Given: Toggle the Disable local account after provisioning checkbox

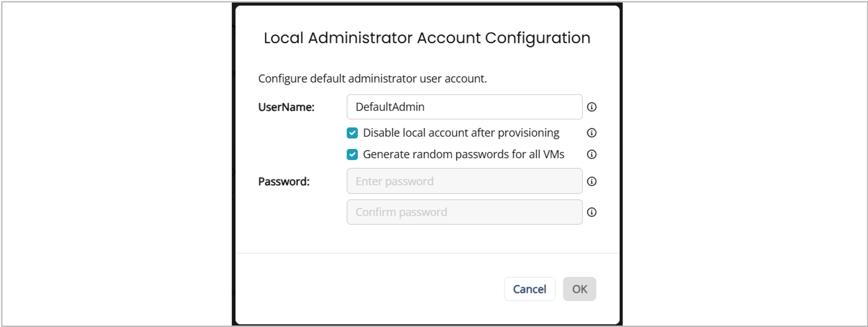Looking at the screenshot, I should point(352,133).
